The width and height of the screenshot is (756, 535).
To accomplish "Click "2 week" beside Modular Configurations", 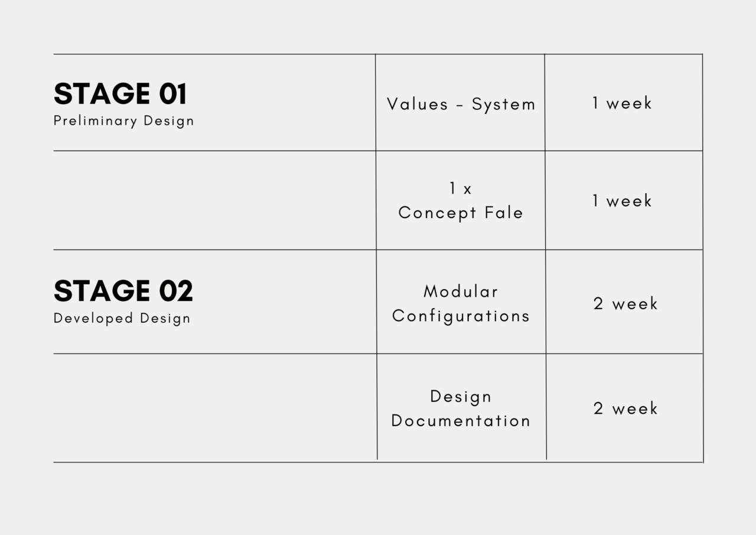I will point(625,304).
